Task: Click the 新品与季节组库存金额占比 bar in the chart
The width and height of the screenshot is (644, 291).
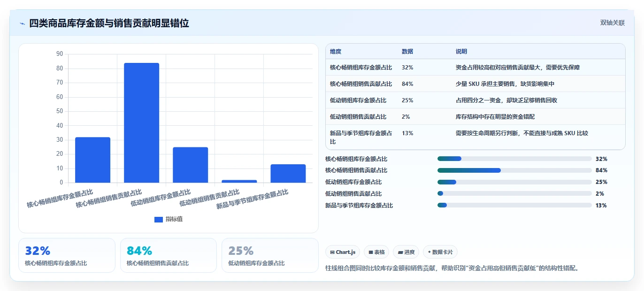Action: pos(288,173)
